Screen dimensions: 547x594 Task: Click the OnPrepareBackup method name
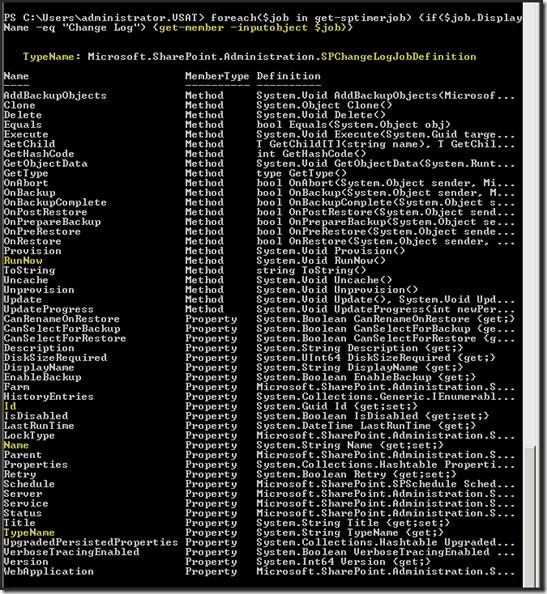coord(52,222)
